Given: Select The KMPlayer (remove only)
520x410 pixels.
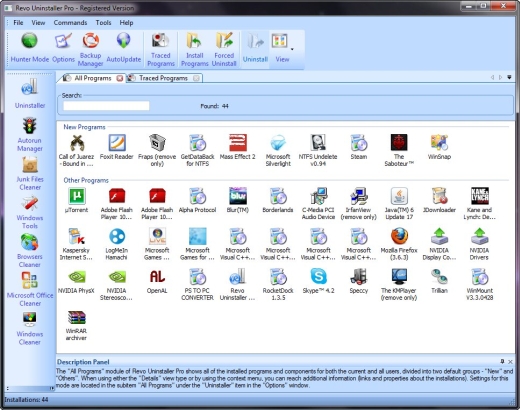Looking at the screenshot, I should click(399, 285).
